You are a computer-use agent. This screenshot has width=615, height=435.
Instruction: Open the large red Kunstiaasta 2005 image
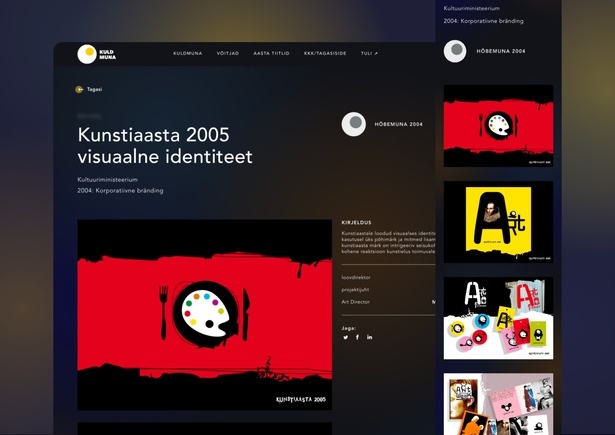coord(204,314)
